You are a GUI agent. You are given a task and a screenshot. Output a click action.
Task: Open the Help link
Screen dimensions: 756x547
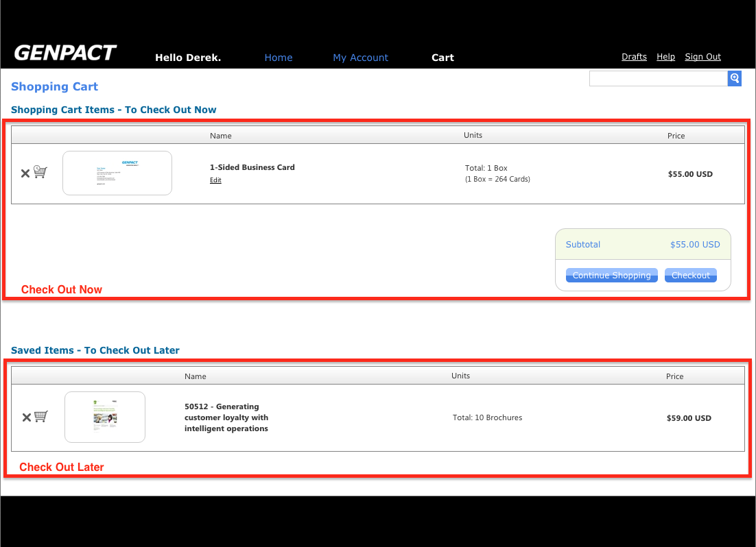pyautogui.click(x=665, y=57)
